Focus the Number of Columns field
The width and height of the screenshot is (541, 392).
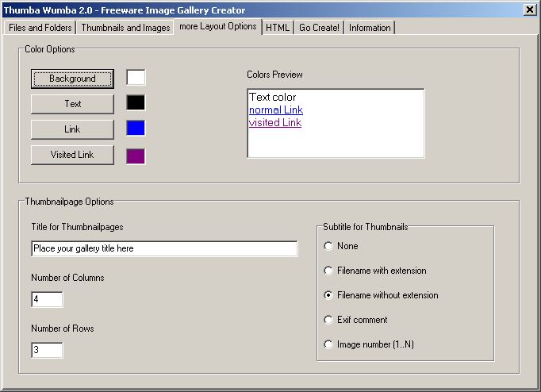click(47, 299)
